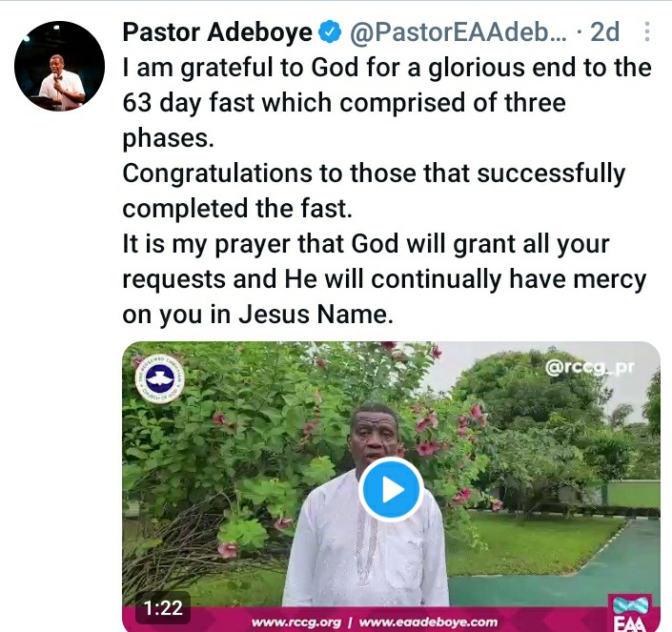Click the 2d timestamp
The height and width of the screenshot is (632, 672).
[x=604, y=32]
